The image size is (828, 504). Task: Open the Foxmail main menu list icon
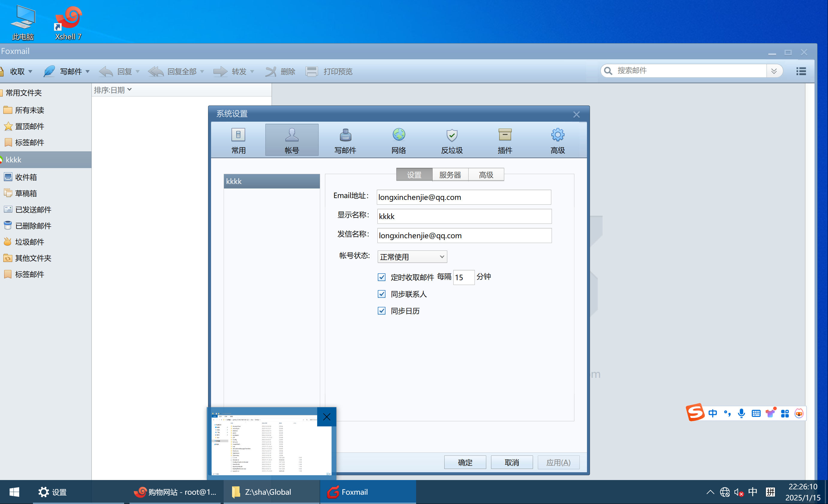(x=801, y=71)
